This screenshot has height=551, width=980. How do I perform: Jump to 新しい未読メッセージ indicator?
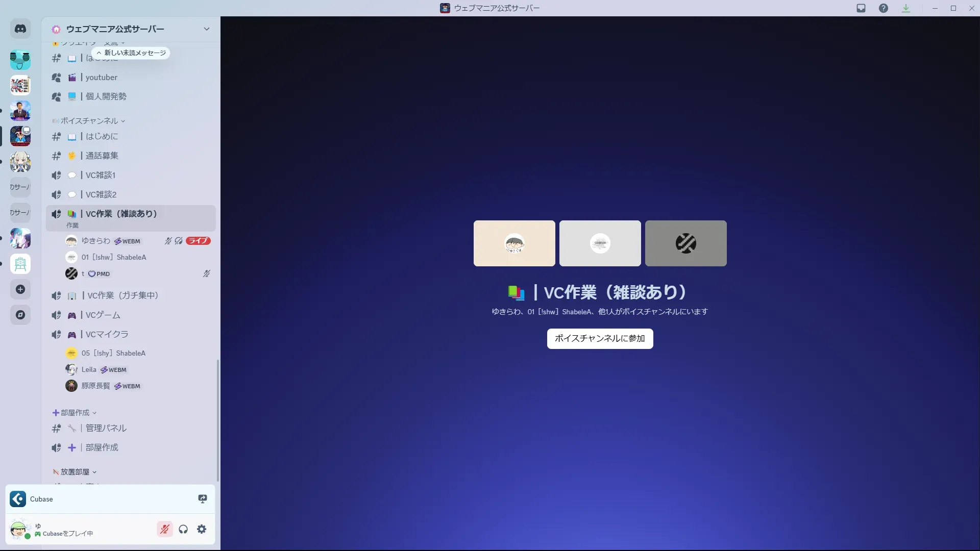pos(131,53)
